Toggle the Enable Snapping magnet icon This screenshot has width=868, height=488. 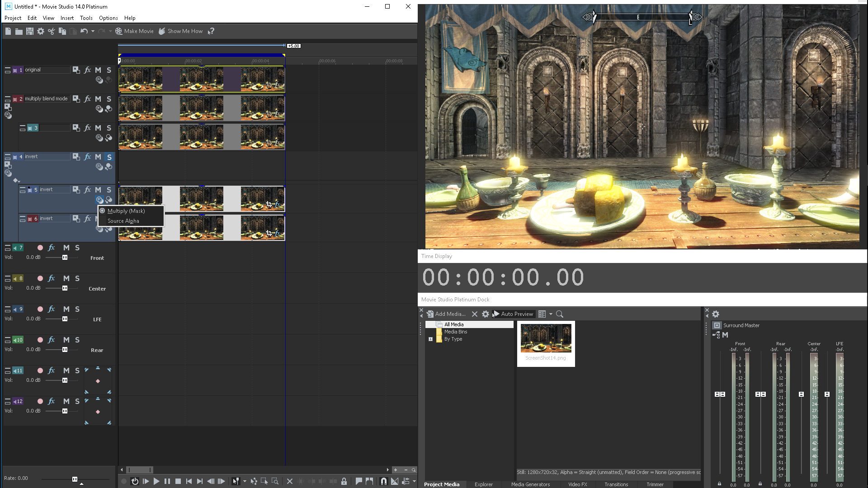click(x=383, y=481)
